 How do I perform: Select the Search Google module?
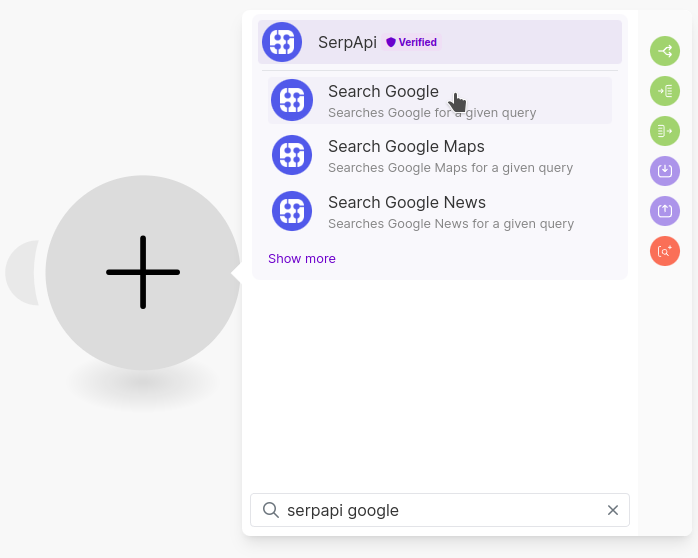440,101
